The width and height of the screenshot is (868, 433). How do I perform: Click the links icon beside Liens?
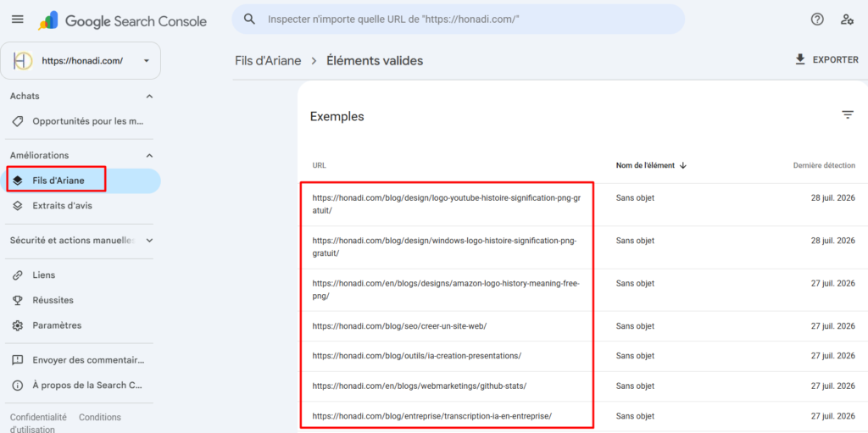click(18, 275)
